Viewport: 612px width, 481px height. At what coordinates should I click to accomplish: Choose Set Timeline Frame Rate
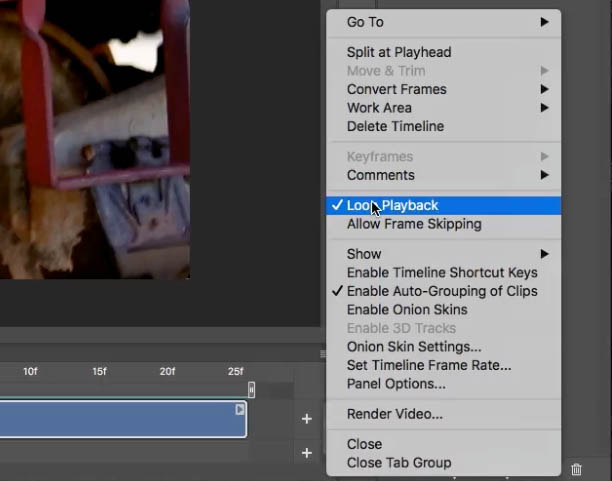443,365
